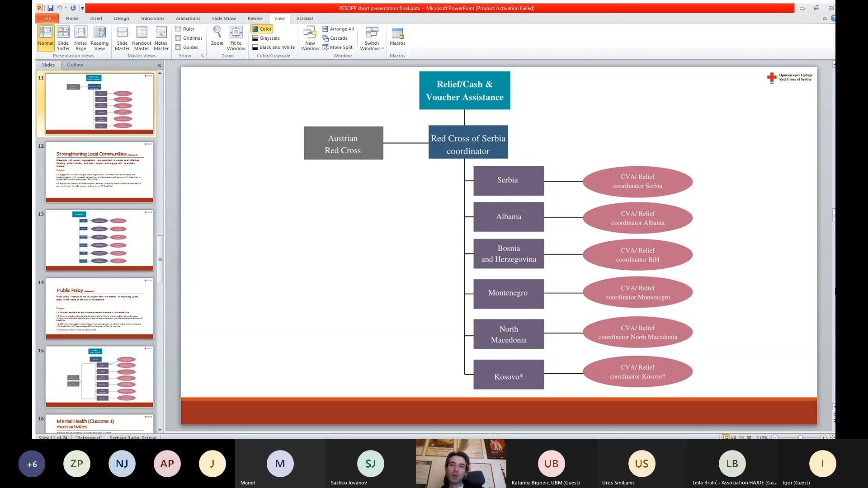
Task: Select the Relief/Cash & Voucher Assistance box
Action: [x=465, y=90]
